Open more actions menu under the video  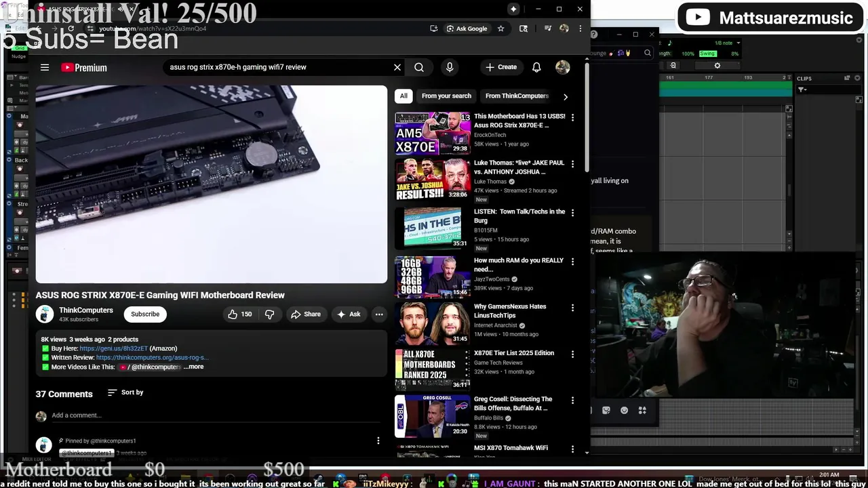pos(379,314)
